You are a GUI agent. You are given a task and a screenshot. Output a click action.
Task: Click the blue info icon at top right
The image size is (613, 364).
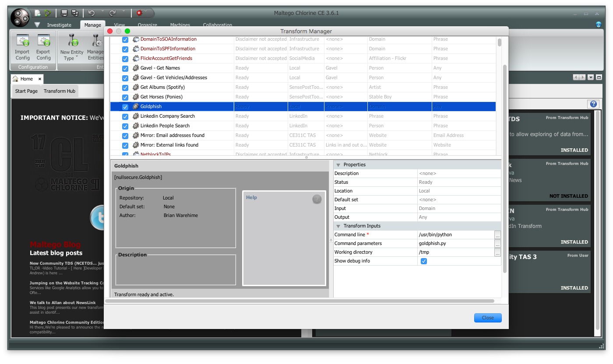pyautogui.click(x=599, y=24)
